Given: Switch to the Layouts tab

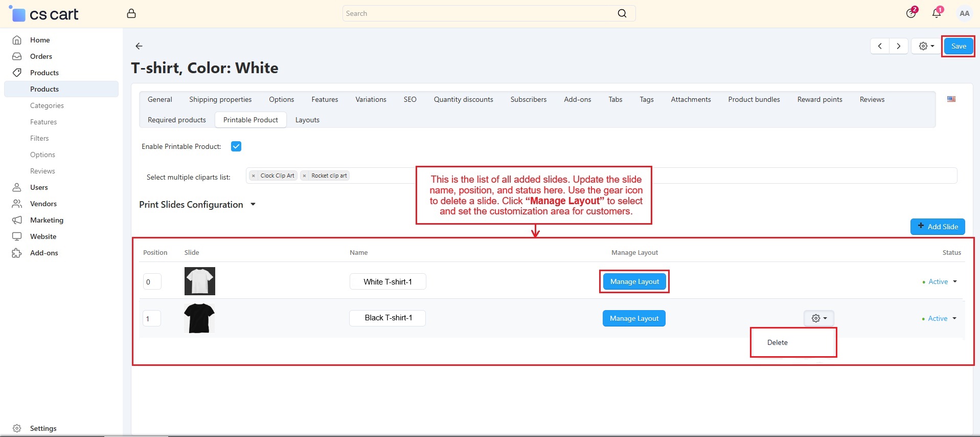Looking at the screenshot, I should pyautogui.click(x=307, y=120).
